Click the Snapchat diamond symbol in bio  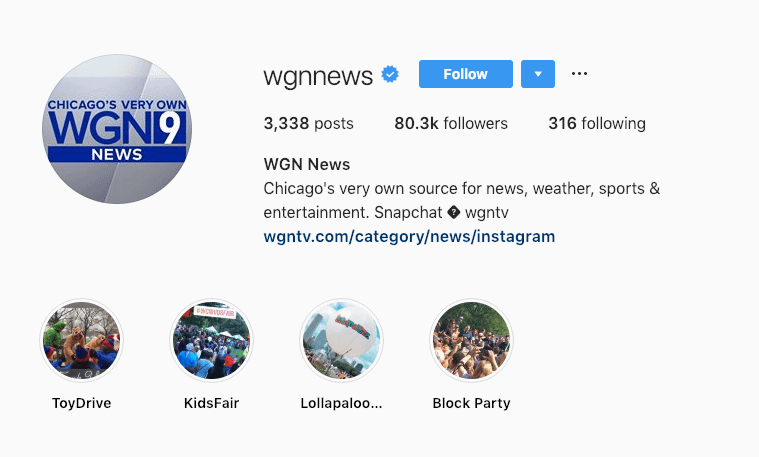coord(454,212)
